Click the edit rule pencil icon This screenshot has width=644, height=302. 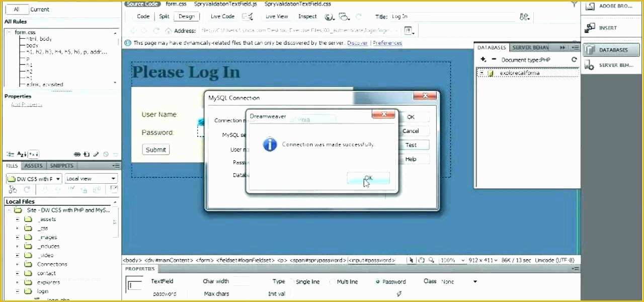[x=96, y=155]
